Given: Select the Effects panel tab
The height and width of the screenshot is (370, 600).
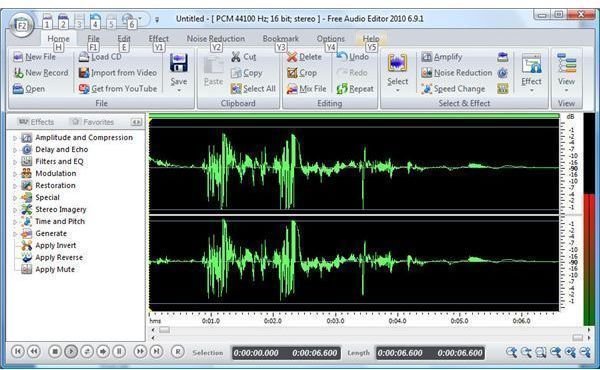Looking at the screenshot, I should pos(36,122).
